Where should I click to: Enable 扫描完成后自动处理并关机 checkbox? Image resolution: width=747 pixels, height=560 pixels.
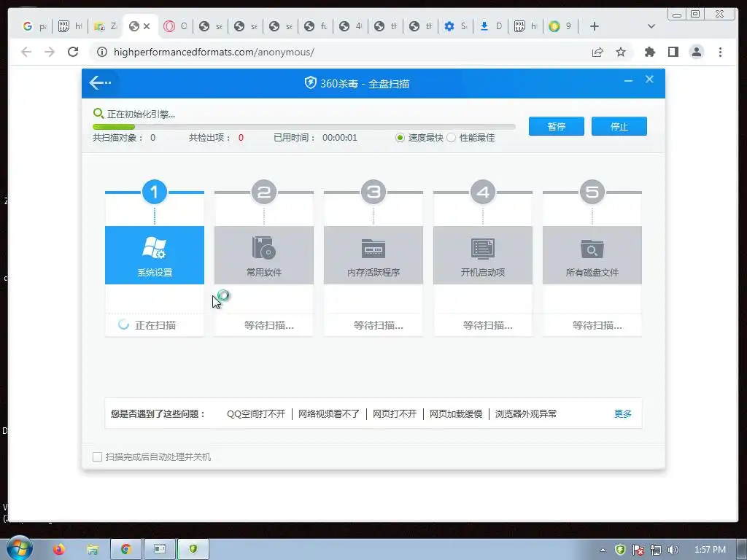97,456
